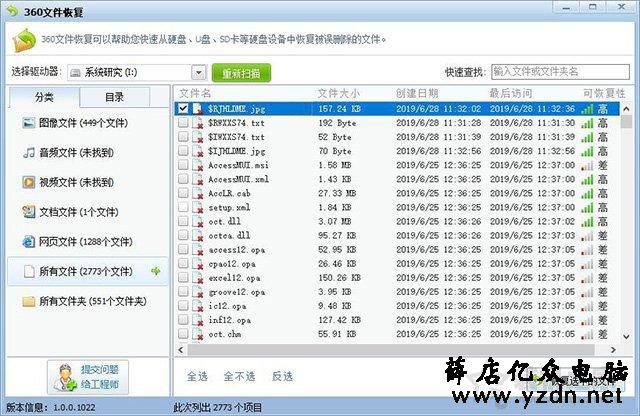640x416 pixels.
Task: Click the file icon of setup.xml
Action: pos(198,207)
